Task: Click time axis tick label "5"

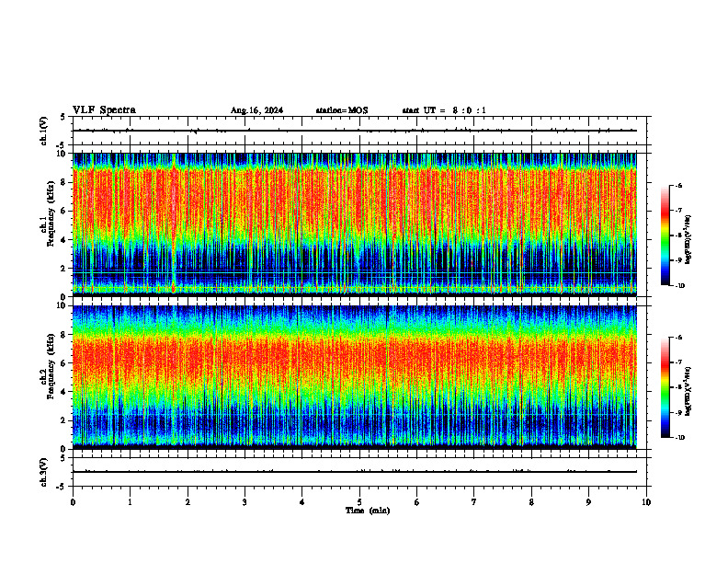Action: [x=359, y=502]
